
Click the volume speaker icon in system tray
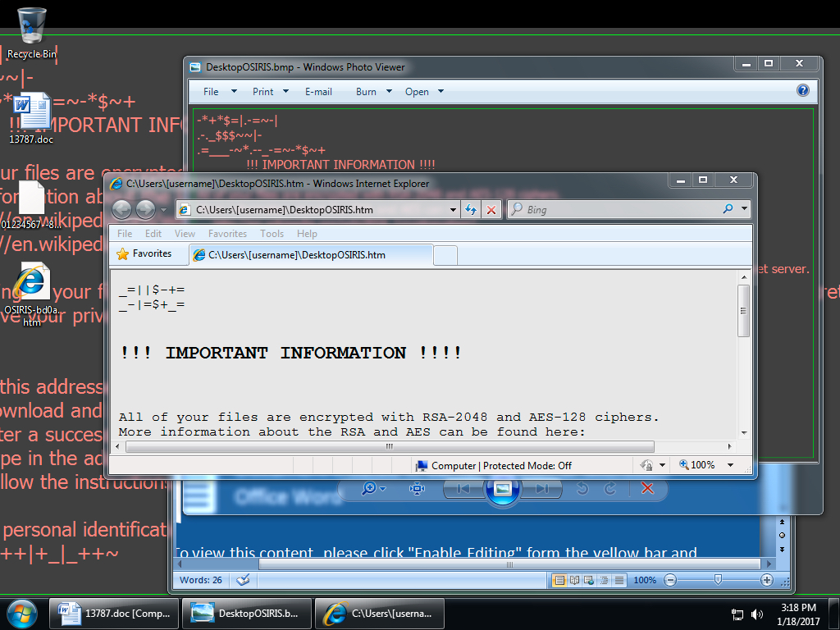pyautogui.click(x=757, y=614)
